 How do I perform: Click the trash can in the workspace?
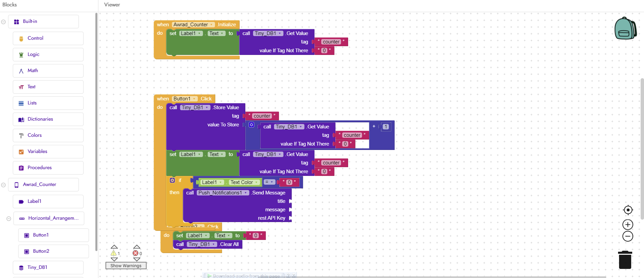(x=625, y=259)
